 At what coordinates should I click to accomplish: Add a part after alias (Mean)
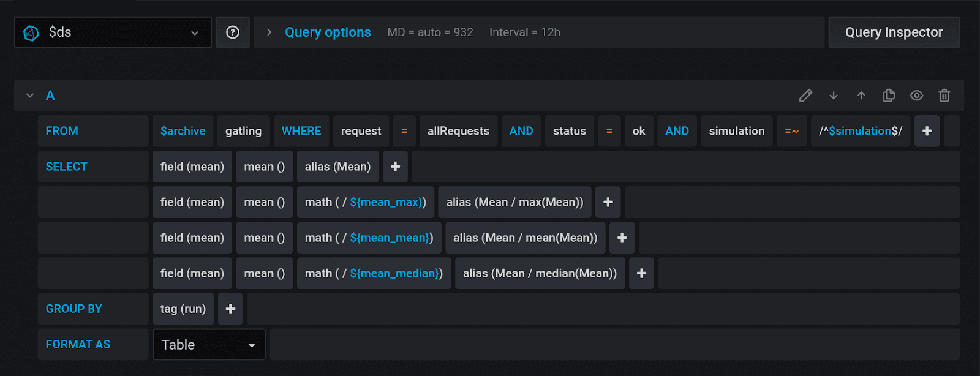tap(395, 167)
